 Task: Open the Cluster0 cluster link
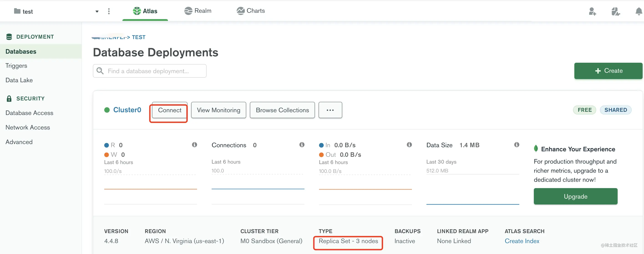pyautogui.click(x=127, y=110)
